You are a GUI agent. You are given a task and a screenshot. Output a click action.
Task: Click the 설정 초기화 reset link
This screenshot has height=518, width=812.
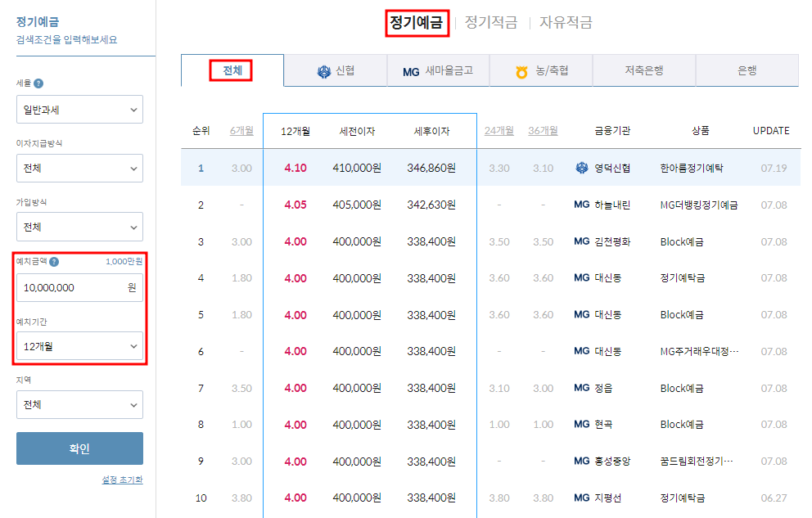coord(120,479)
